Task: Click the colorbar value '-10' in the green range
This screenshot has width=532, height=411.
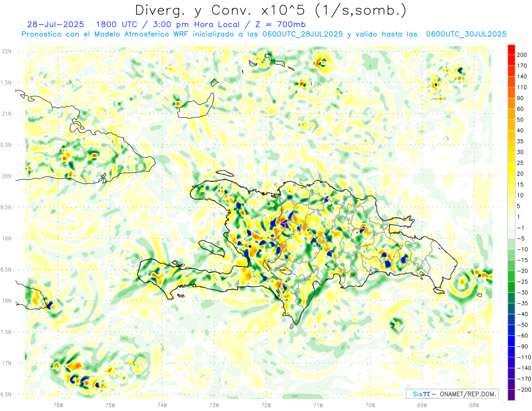Action: [523, 249]
